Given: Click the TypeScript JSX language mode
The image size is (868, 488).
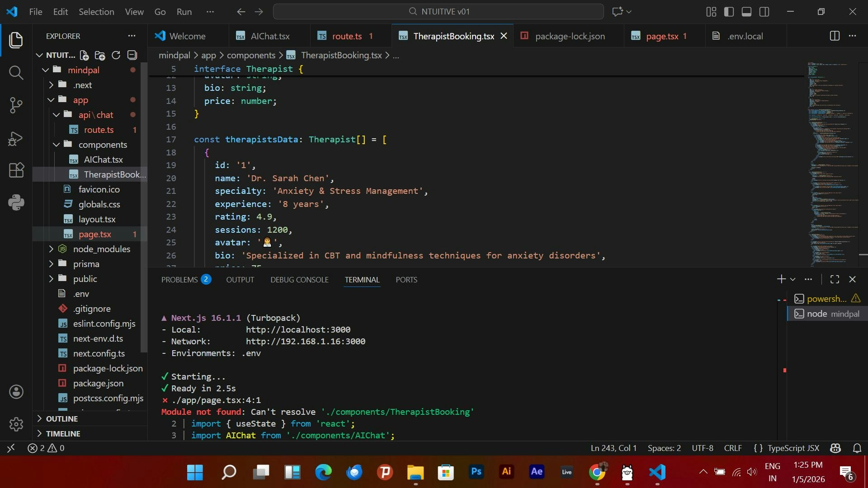Looking at the screenshot, I should tap(793, 448).
